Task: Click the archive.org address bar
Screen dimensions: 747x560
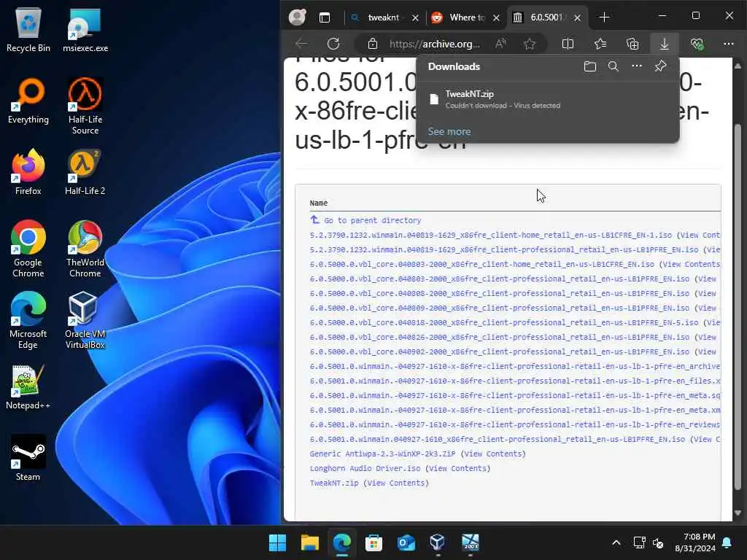Action: (435, 44)
